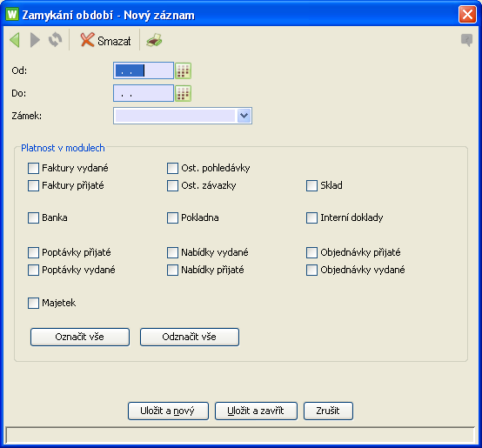This screenshot has width=482, height=448.
Task: Check the Faktury vydané checkbox
Action: point(33,169)
